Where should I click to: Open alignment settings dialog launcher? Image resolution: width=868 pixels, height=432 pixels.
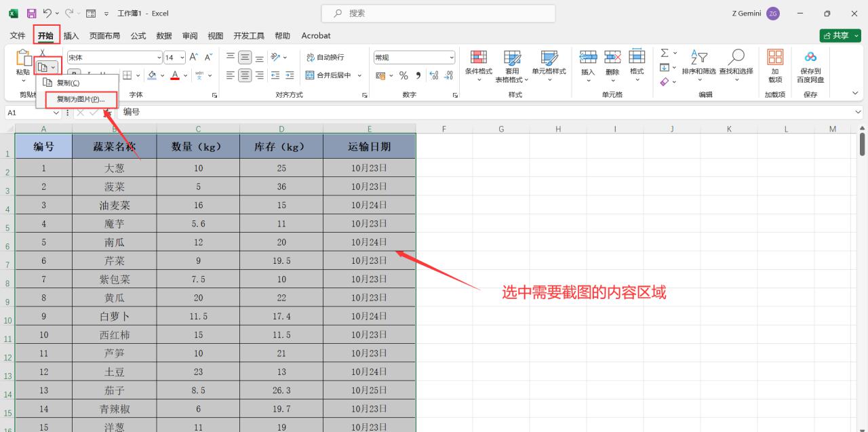[364, 96]
